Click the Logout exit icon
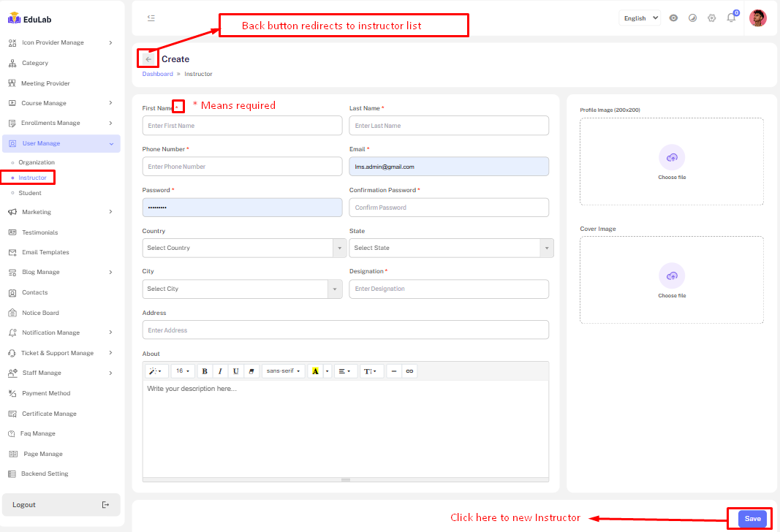The image size is (780, 532). pyautogui.click(x=105, y=505)
